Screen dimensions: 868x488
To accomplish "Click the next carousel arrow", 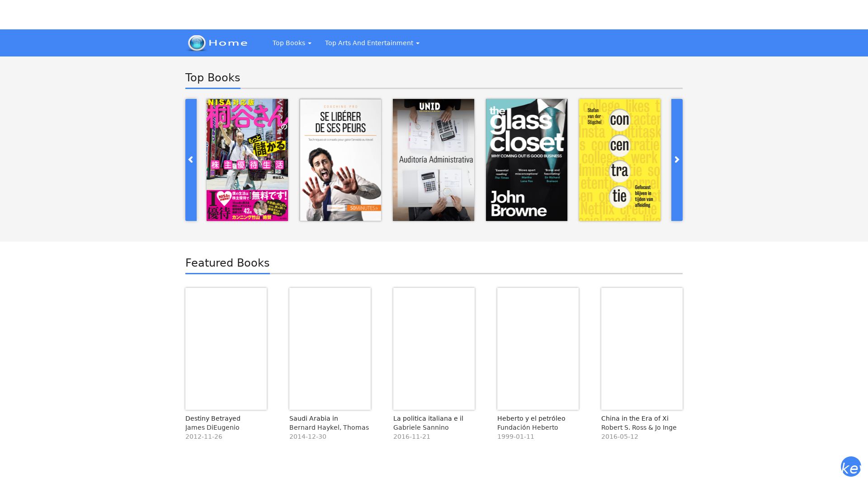I will click(677, 160).
